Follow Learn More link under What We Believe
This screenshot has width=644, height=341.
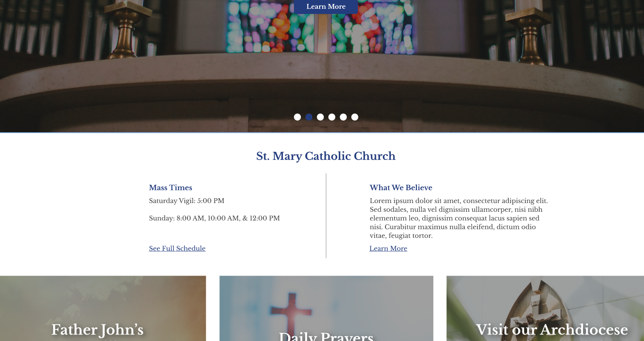[388, 248]
